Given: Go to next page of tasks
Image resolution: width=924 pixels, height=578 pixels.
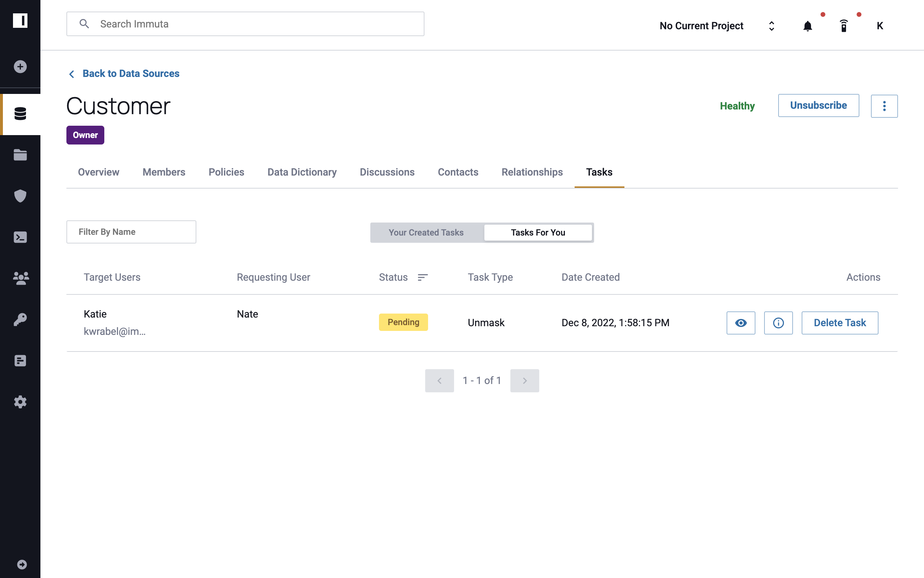Looking at the screenshot, I should [524, 381].
